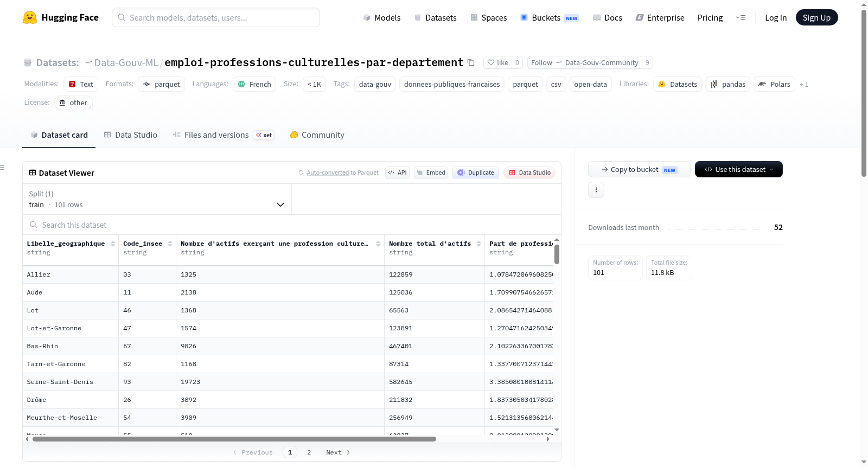The height and width of the screenshot is (467, 868).
Task: Toggle the left sidebar menu icon
Action: (x=2, y=168)
